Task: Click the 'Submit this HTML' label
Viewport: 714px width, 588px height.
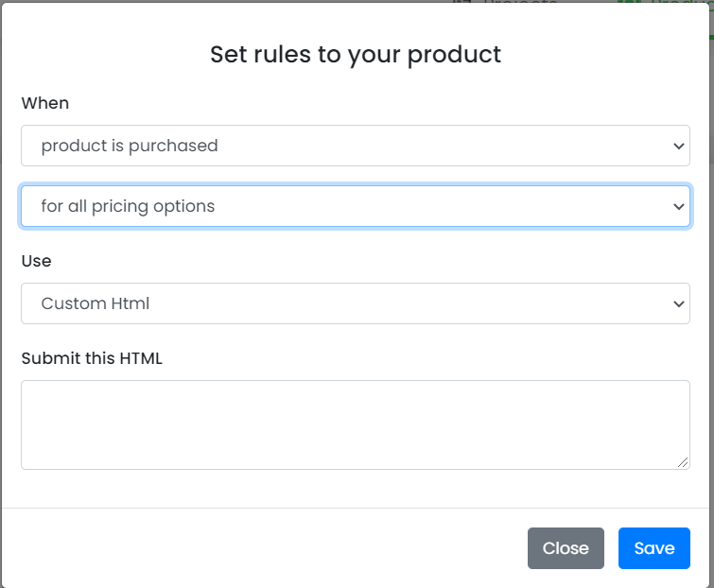Action: point(92,358)
